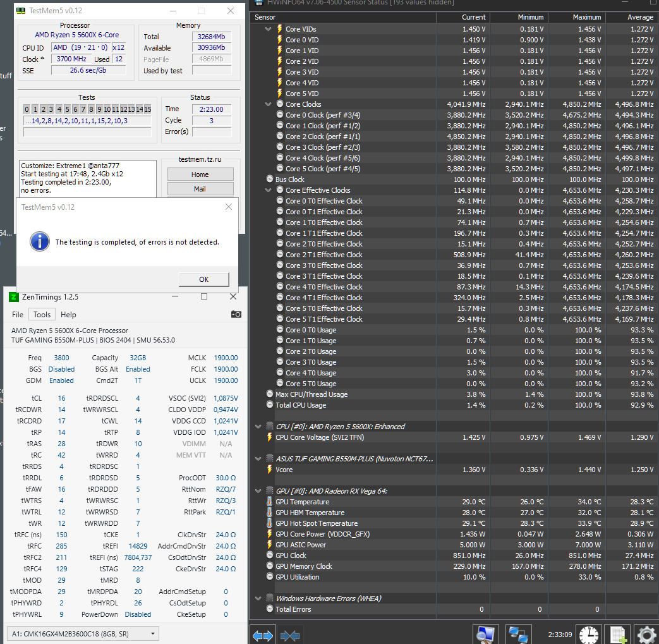The width and height of the screenshot is (659, 644).
Task: Open the memory module A1 dropdown
Action: click(x=83, y=633)
